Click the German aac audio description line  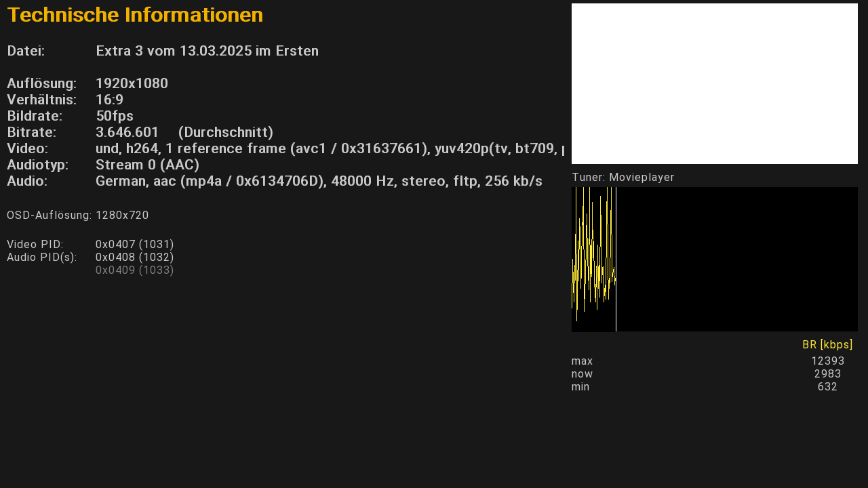pos(319,181)
